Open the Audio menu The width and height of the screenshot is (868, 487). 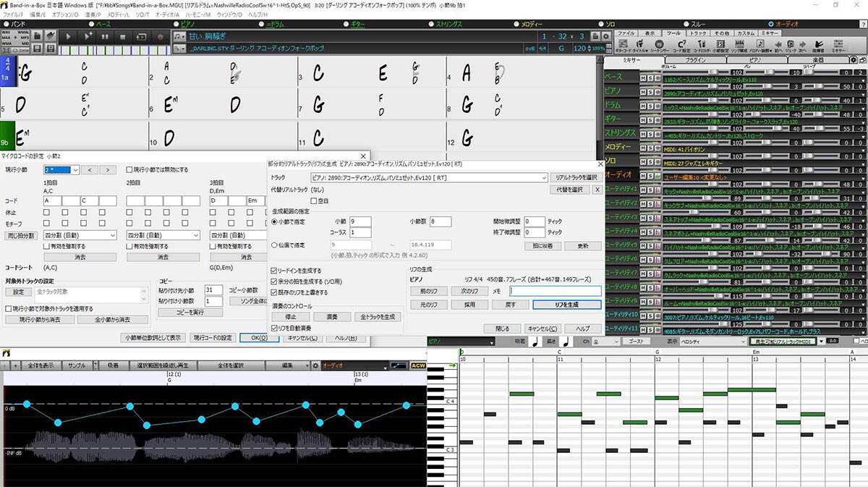(169, 14)
